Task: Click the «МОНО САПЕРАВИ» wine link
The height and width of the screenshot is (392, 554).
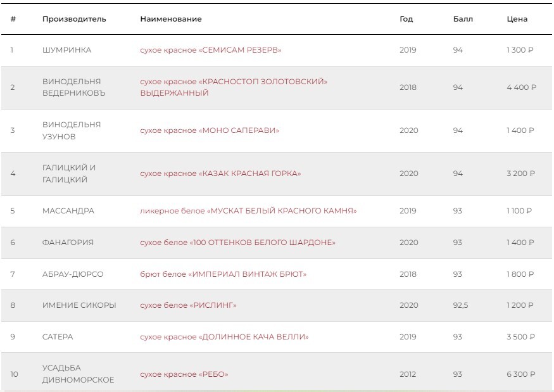Action: 210,130
